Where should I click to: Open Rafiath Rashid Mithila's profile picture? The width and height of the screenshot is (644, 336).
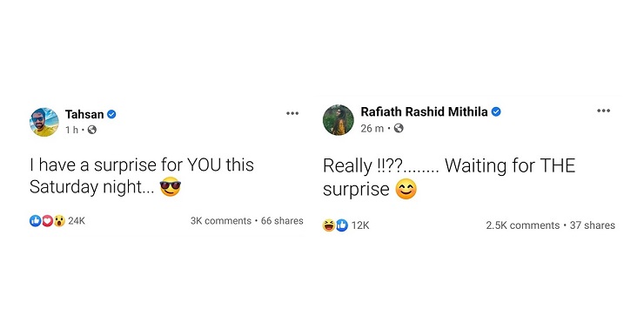tap(339, 120)
